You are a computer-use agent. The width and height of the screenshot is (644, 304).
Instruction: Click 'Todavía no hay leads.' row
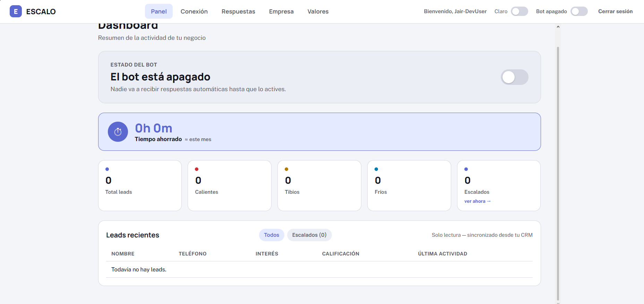point(319,269)
